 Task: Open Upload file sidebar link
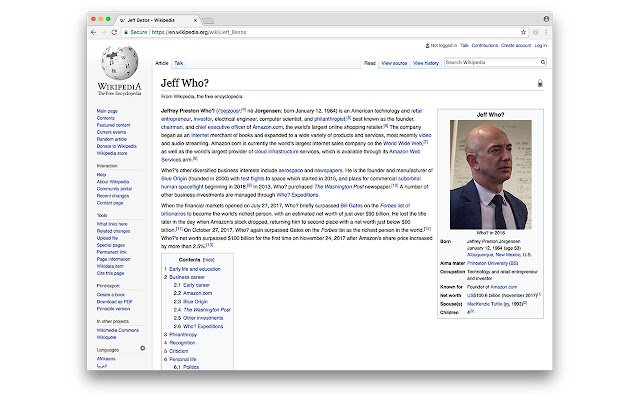click(x=107, y=238)
